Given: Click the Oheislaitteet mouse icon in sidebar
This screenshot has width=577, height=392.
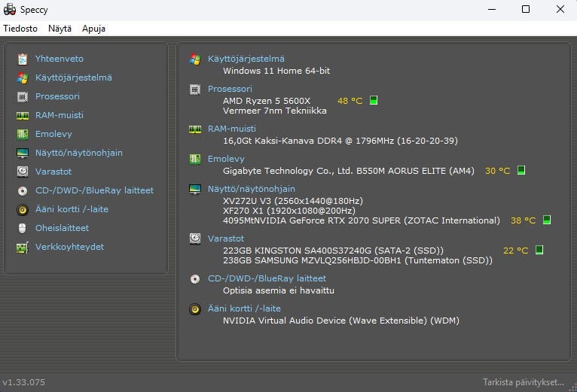Looking at the screenshot, I should 23,228.
